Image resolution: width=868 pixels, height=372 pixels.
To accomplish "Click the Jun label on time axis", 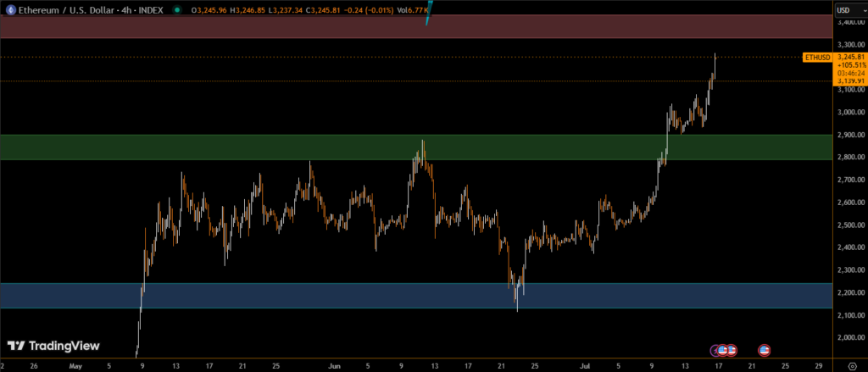I will coord(334,367).
